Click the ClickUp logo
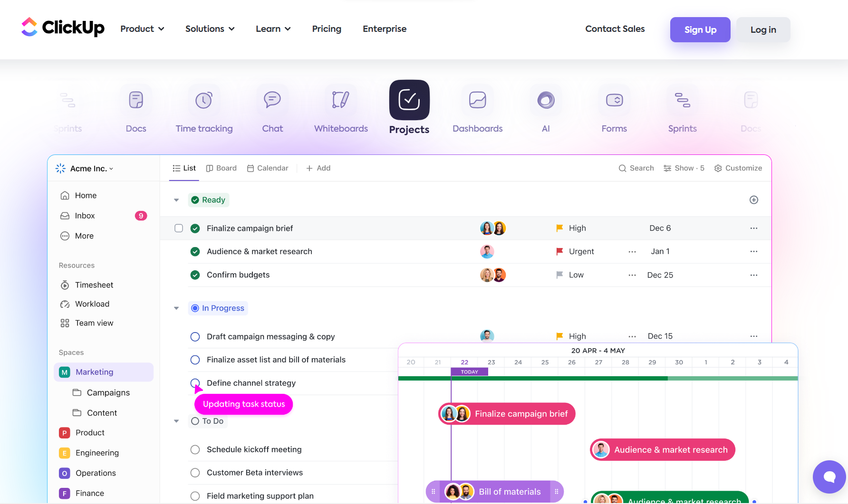 tap(63, 28)
